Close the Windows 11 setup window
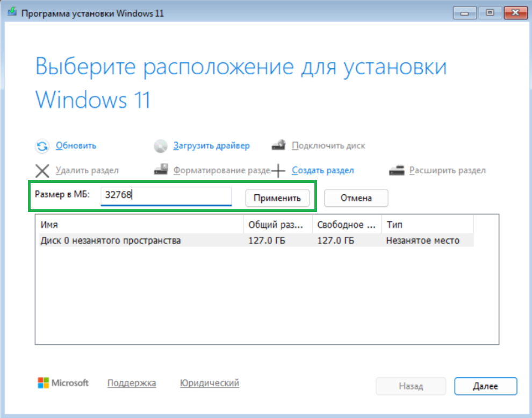532x418 pixels. [x=516, y=13]
